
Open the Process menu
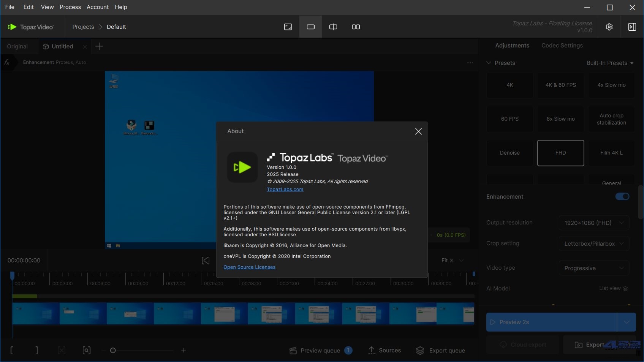point(70,7)
